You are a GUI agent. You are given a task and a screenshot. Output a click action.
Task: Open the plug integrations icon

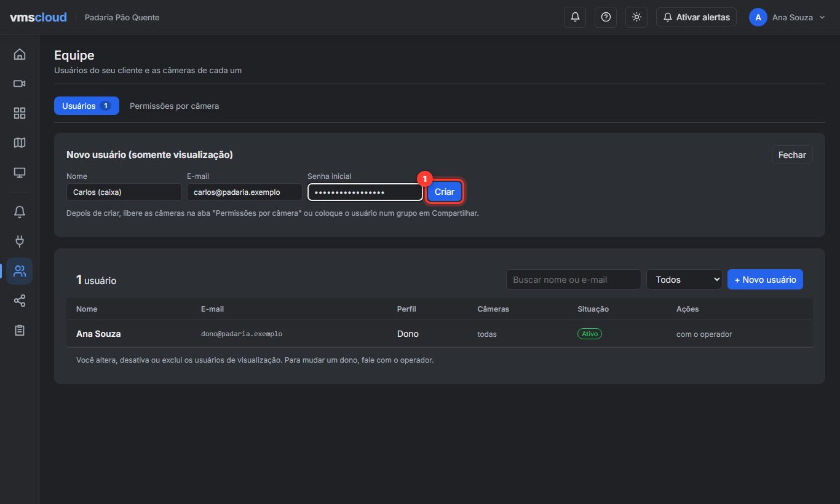click(x=20, y=242)
